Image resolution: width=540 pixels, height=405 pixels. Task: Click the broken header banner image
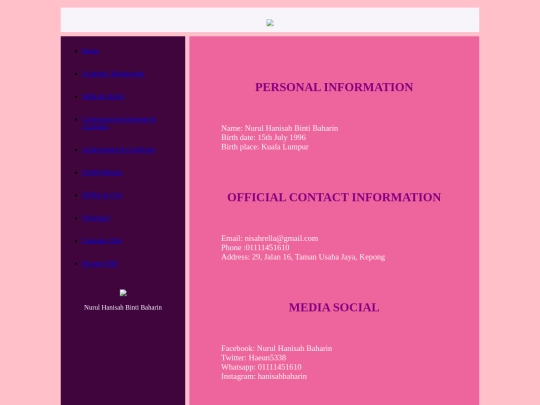tap(270, 23)
